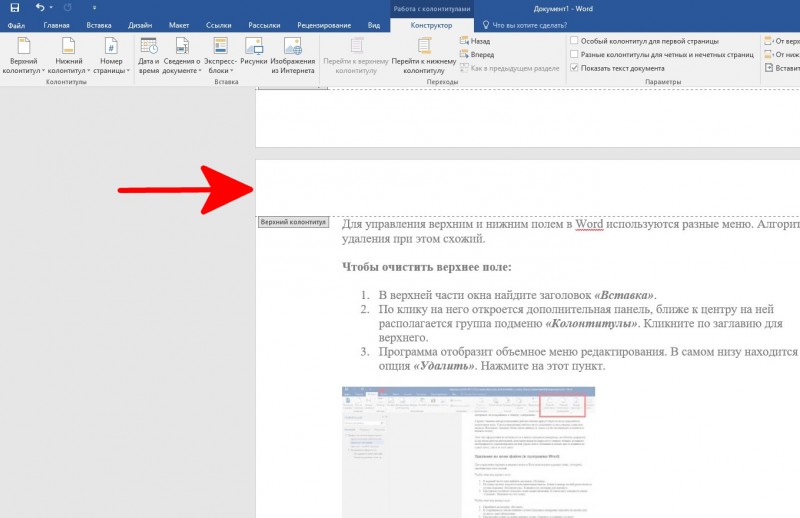Click the bold word «Вставка» in step 1

click(x=624, y=295)
